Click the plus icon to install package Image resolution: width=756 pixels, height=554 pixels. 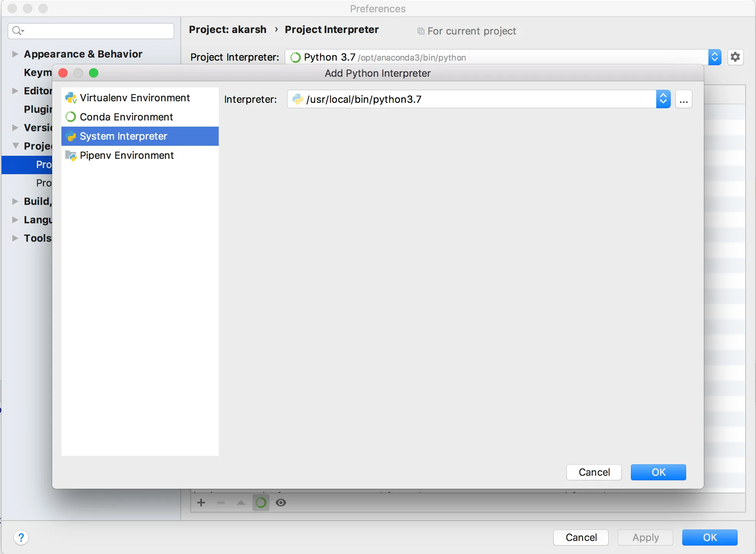pos(201,503)
